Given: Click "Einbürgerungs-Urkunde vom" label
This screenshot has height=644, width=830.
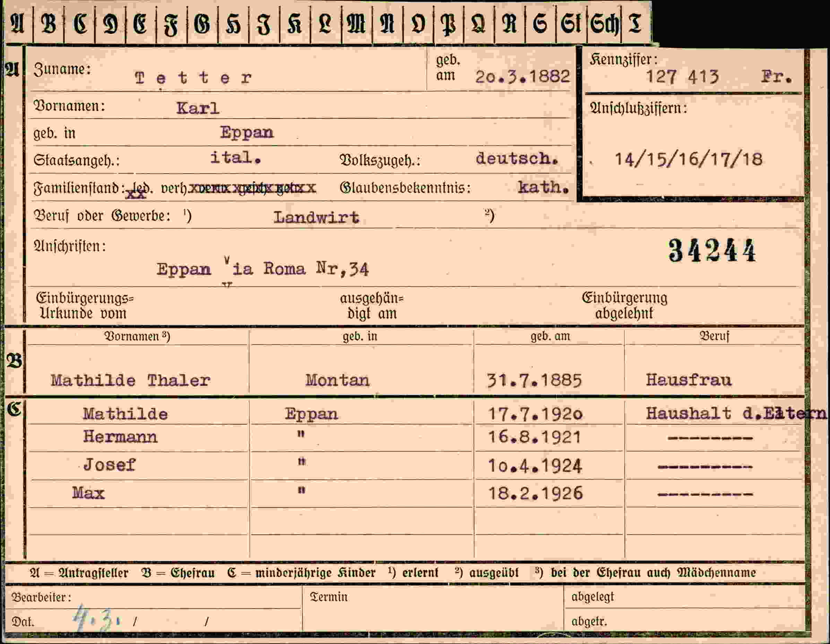Looking at the screenshot, I should (x=85, y=306).
